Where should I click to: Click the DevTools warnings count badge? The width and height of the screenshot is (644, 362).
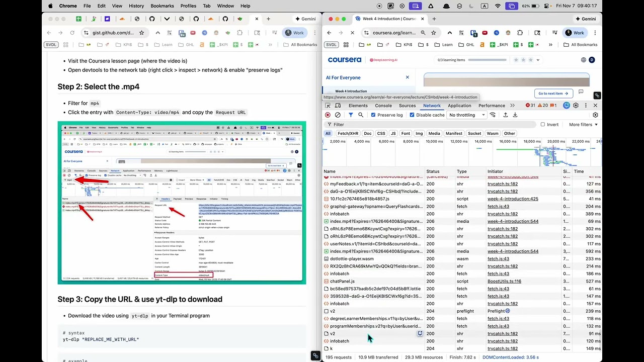(x=542, y=106)
